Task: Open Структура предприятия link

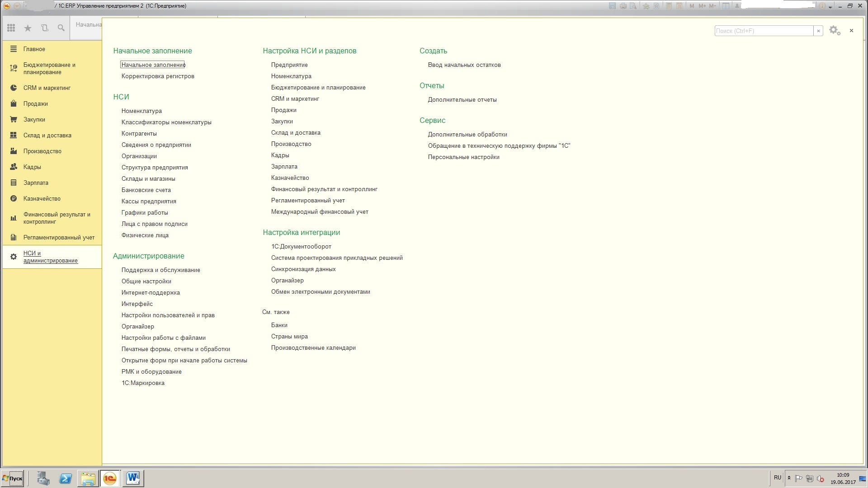Action: (155, 167)
